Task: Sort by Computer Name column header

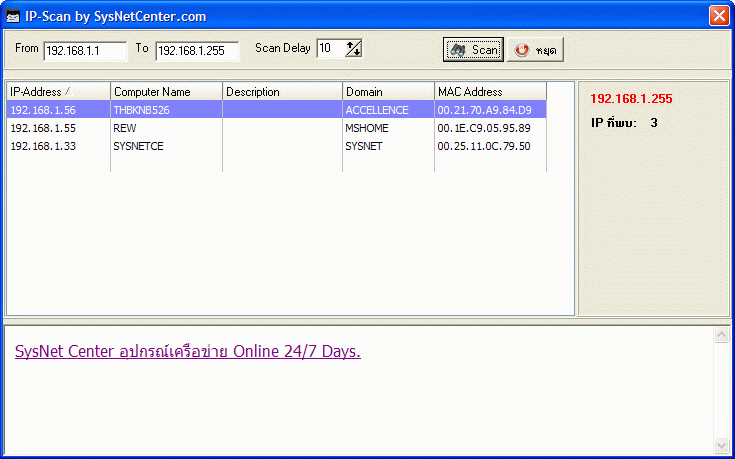Action: (x=166, y=92)
